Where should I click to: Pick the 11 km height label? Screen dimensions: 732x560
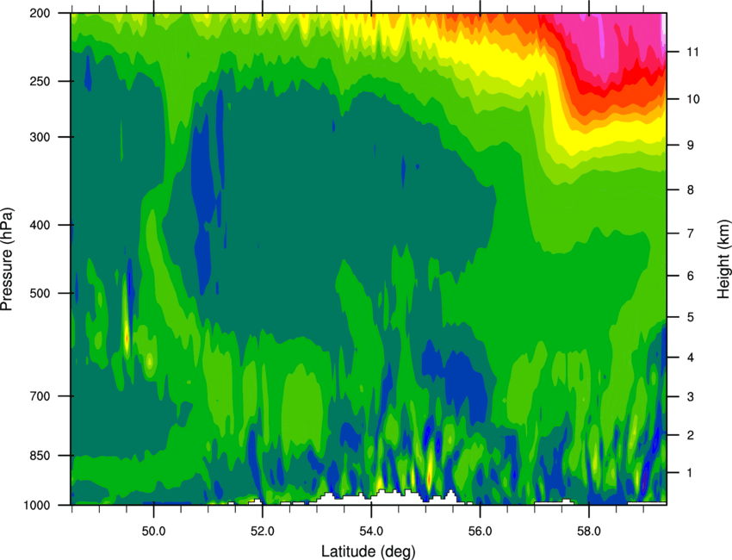[x=692, y=52]
